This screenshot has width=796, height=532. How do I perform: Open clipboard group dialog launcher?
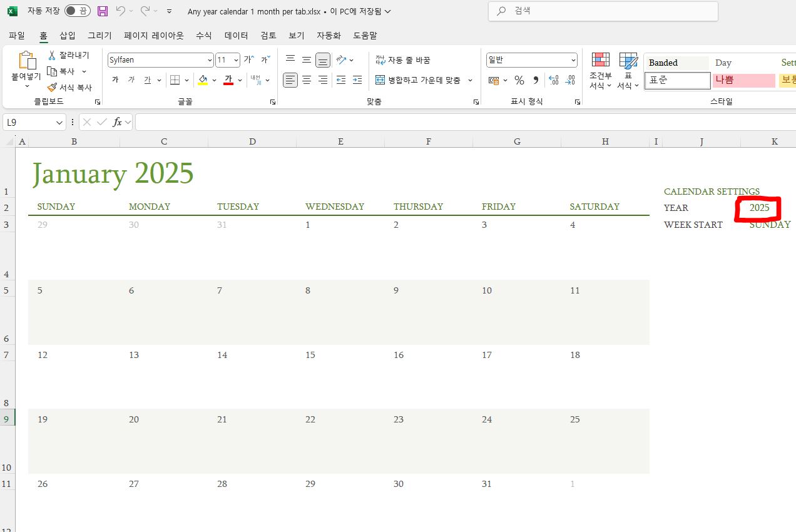[x=97, y=101]
